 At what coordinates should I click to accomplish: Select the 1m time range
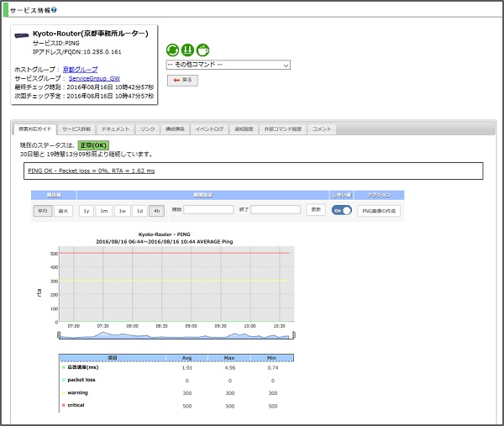tap(104, 211)
